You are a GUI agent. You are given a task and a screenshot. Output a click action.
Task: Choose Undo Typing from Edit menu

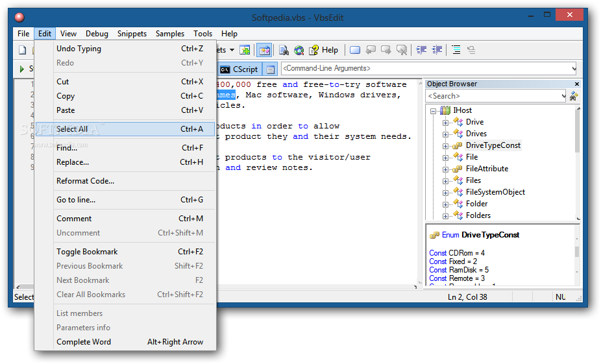[x=125, y=49]
